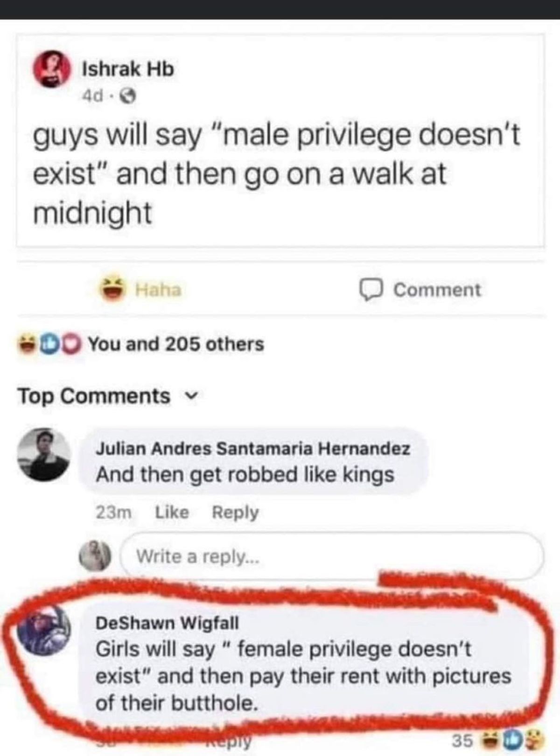Click the chevron beside Top Comments

coord(190,396)
